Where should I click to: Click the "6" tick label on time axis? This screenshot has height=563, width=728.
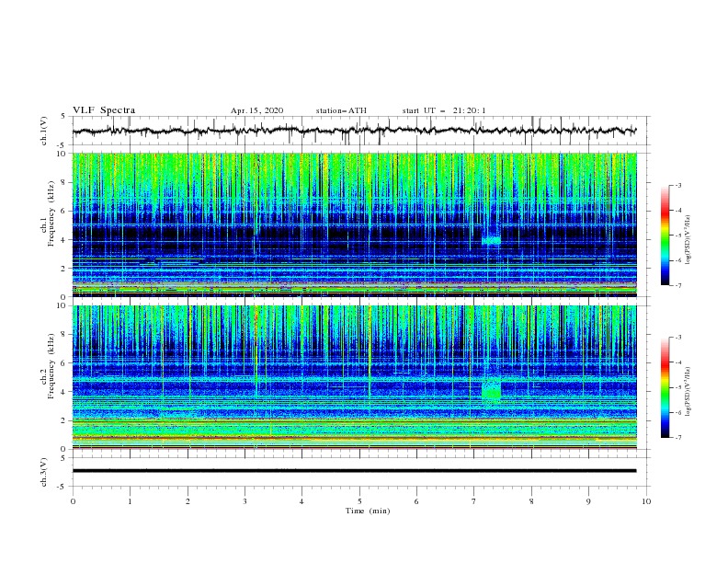(416, 501)
